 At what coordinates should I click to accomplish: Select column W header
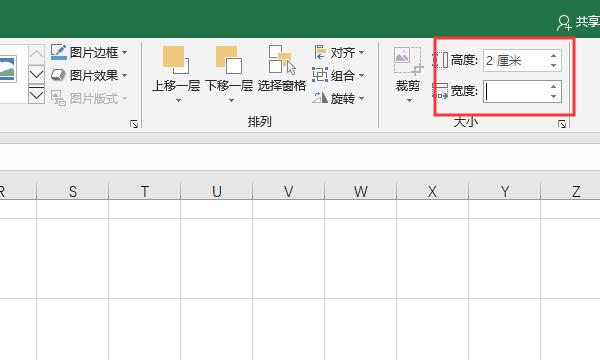coord(360,191)
